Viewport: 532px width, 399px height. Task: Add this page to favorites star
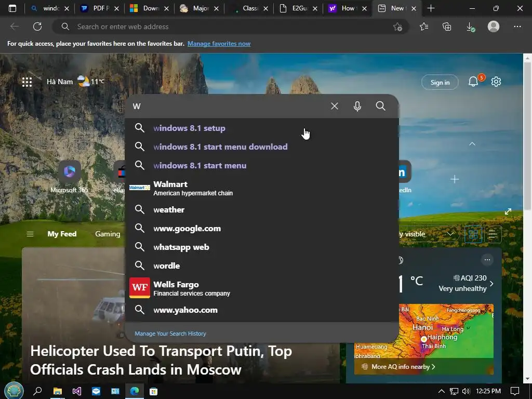click(x=397, y=26)
